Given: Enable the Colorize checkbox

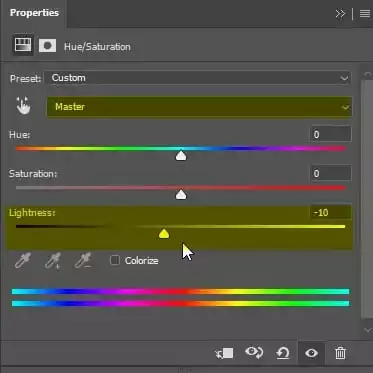Looking at the screenshot, I should point(115,260).
